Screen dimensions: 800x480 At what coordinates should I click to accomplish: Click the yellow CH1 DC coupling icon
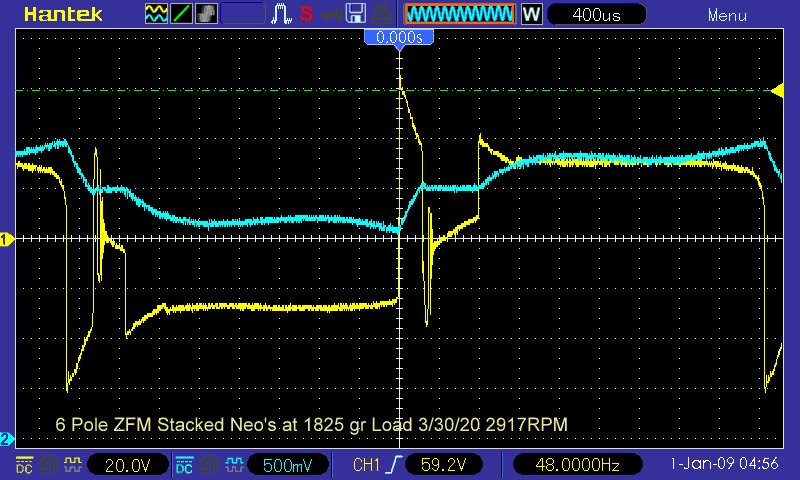[24, 465]
